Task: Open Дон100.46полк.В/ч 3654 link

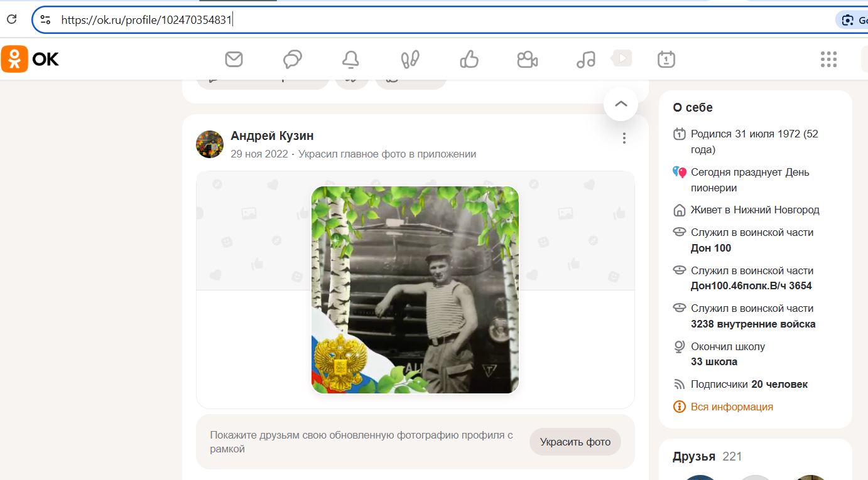Action: (x=751, y=285)
